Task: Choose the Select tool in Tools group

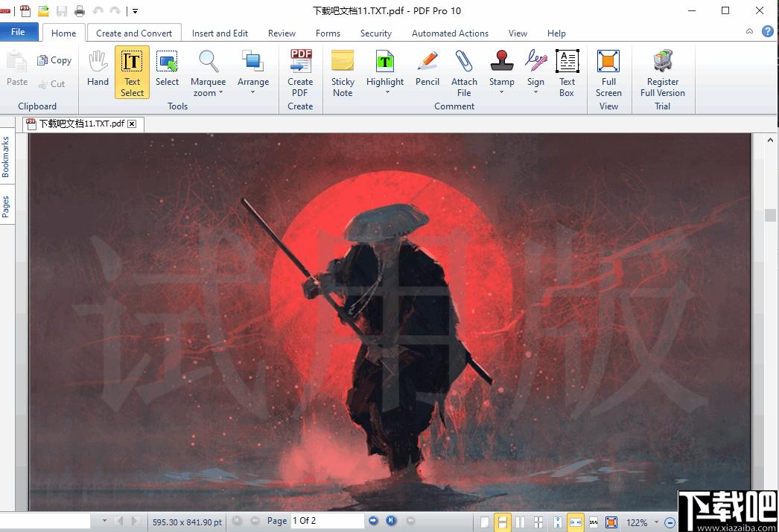Action: 167,69
